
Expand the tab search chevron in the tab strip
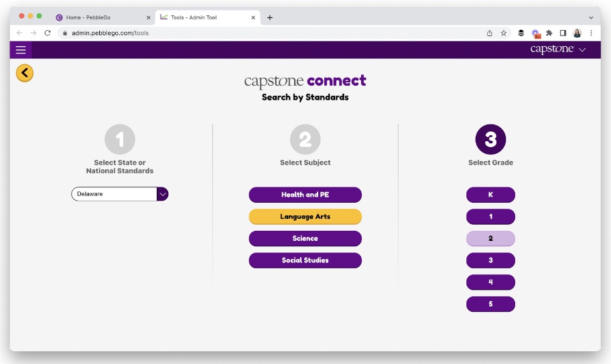[591, 17]
